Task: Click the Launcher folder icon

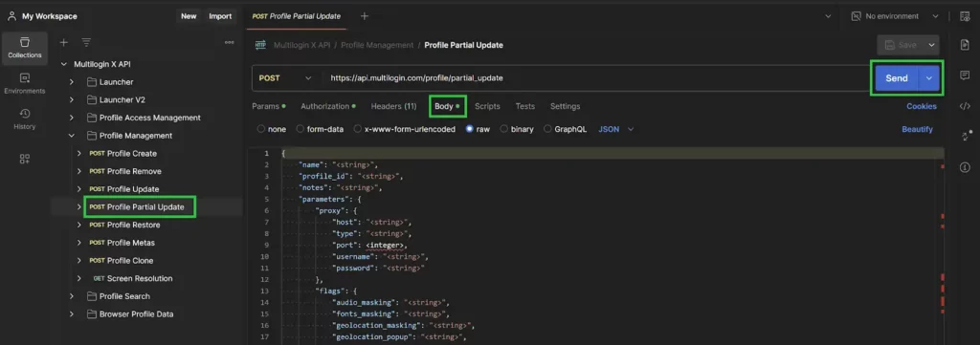Action: (x=92, y=82)
